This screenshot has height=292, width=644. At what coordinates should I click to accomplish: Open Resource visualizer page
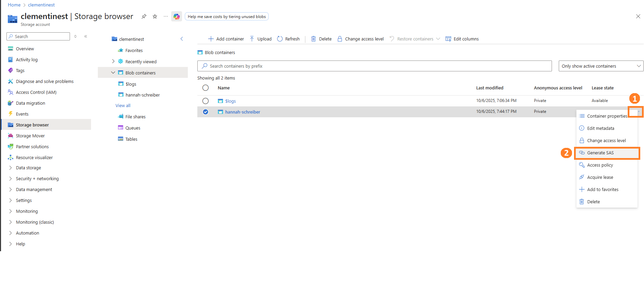[x=34, y=157]
